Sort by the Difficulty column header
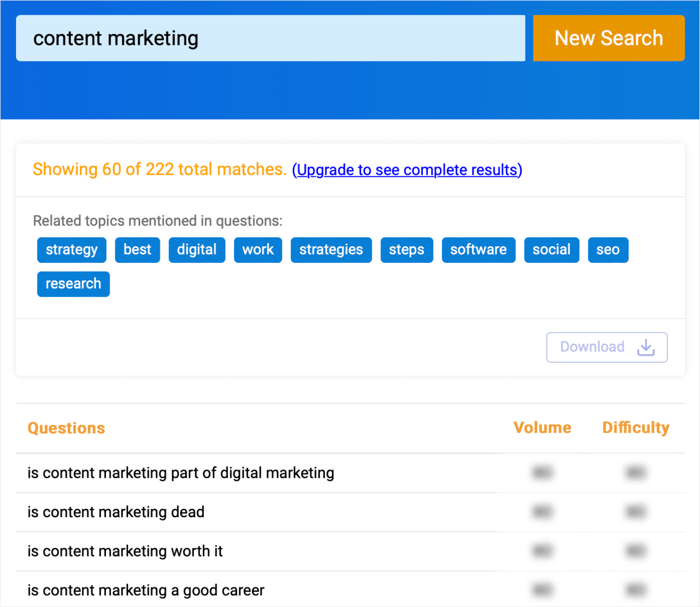Screen dimensions: 700x607 pyautogui.click(x=635, y=427)
